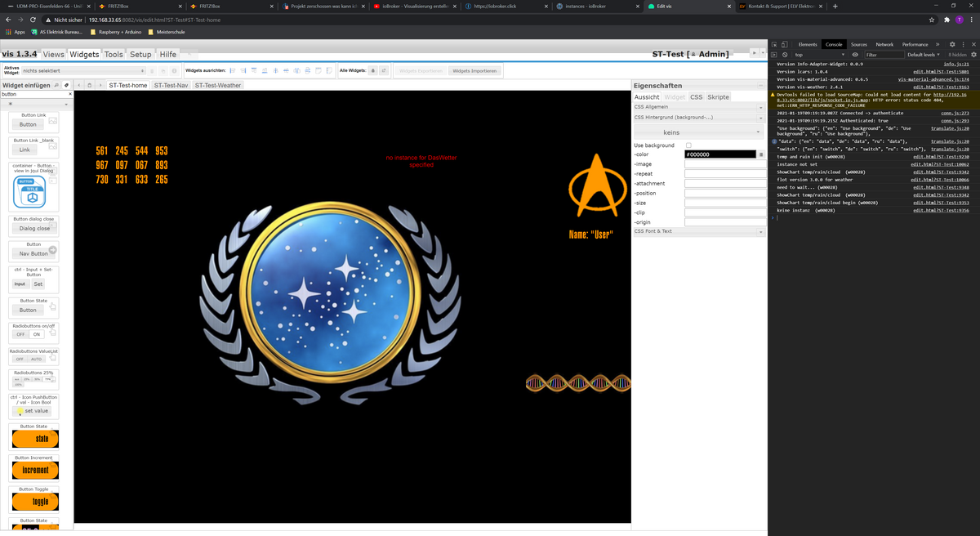The width and height of the screenshot is (980, 536).
Task: Click the DevTools settings gear icon
Action: click(951, 44)
